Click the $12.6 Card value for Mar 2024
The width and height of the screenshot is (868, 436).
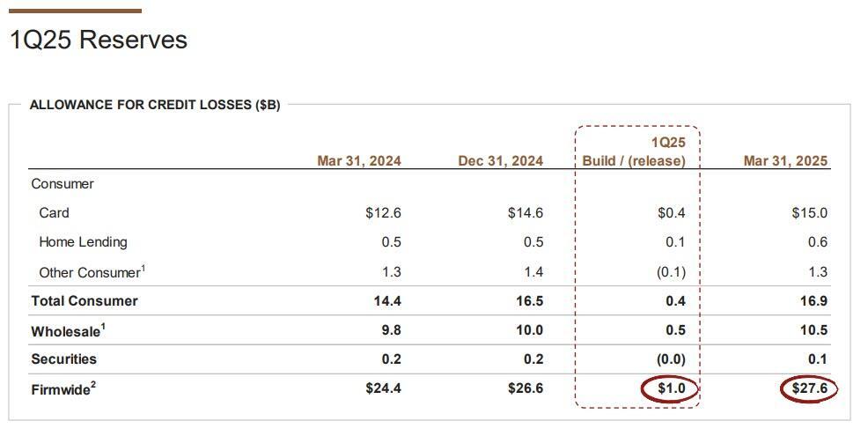pyautogui.click(x=383, y=213)
